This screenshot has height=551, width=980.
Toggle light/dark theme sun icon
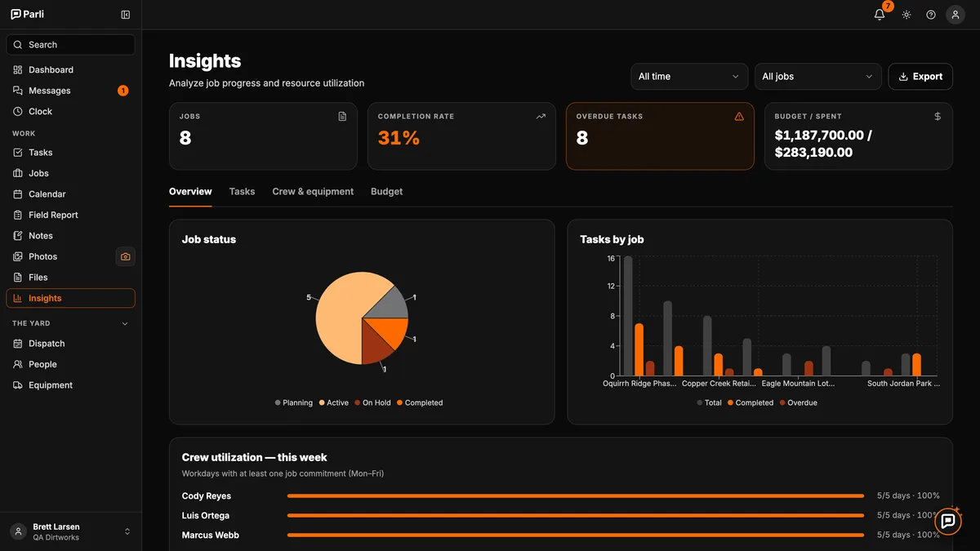906,15
